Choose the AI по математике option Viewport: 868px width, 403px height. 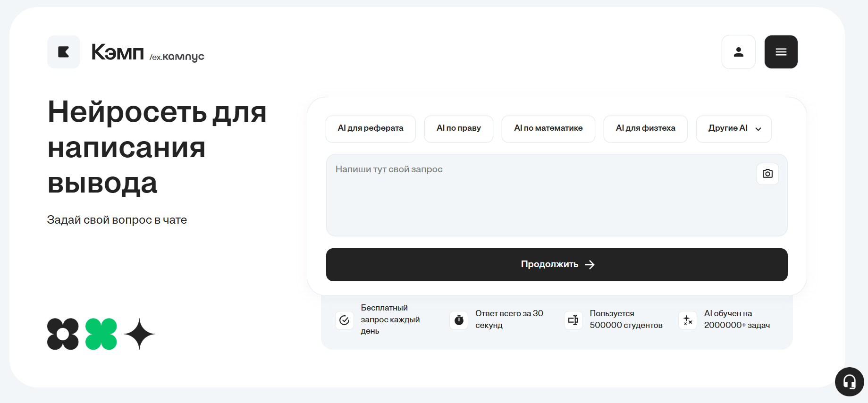click(x=548, y=128)
